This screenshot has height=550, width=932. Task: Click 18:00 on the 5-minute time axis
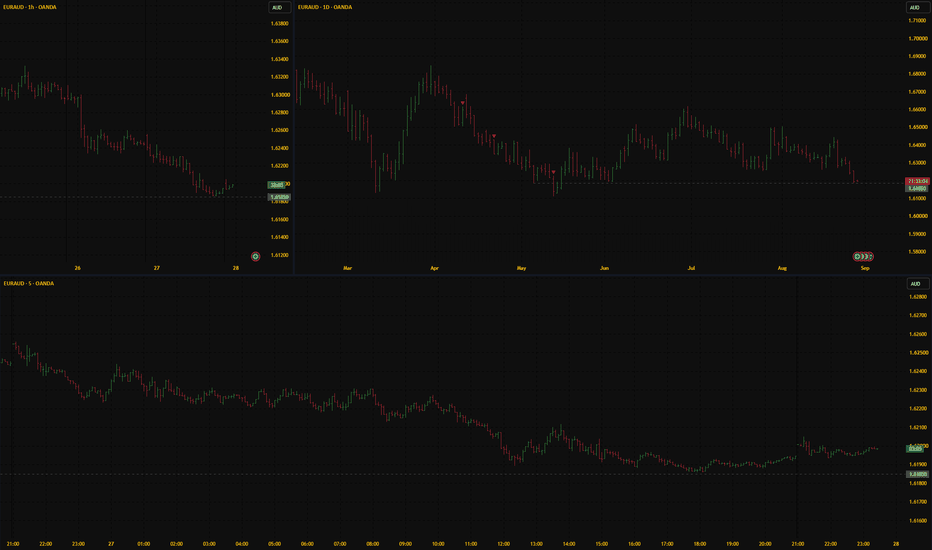(x=700, y=544)
